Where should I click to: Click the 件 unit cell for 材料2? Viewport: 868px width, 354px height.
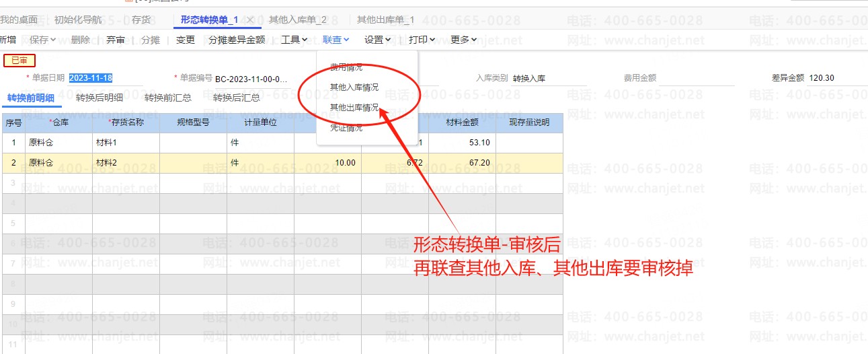[x=261, y=163]
